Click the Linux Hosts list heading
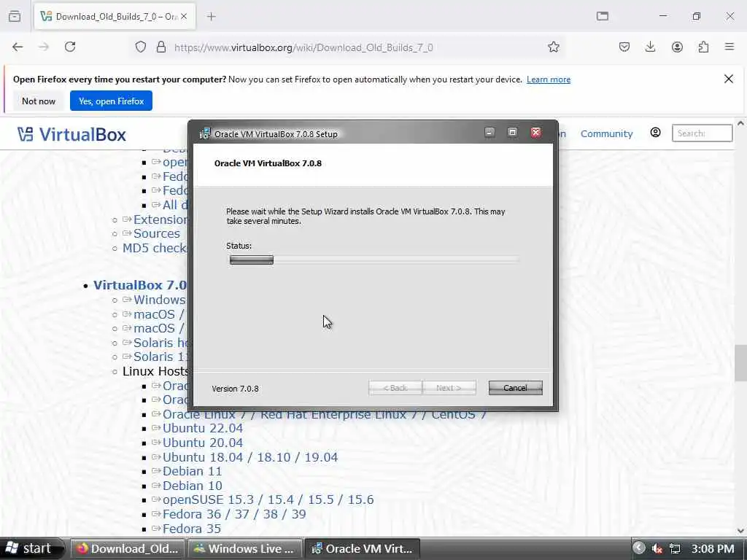This screenshot has width=747, height=560. [x=155, y=371]
